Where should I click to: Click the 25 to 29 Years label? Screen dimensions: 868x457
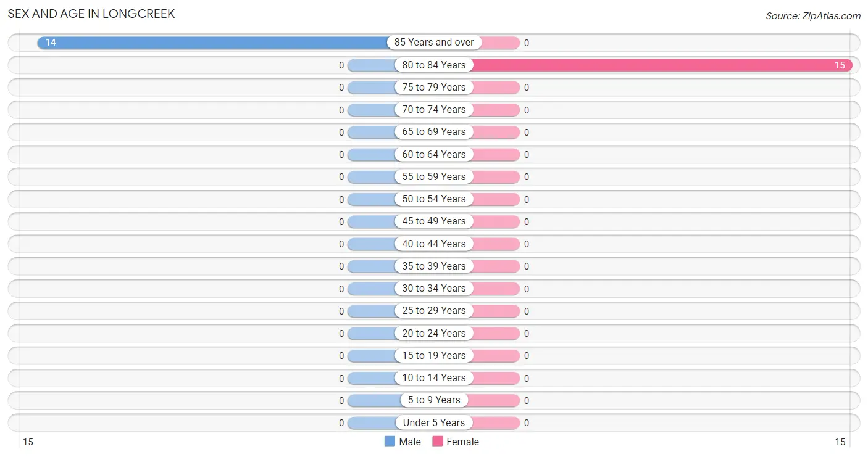(434, 310)
